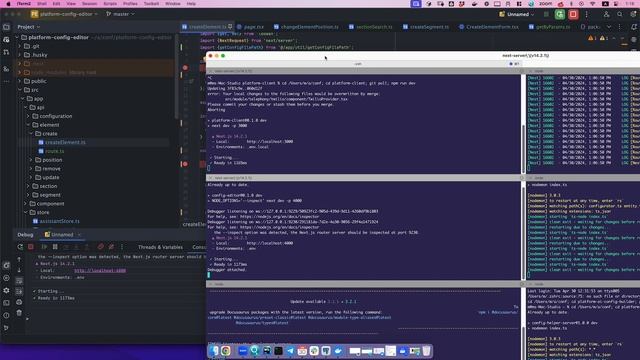The width and height of the screenshot is (640, 360).
Task: Switch to the sectionSearch.ts editor tab
Action: click(x=371, y=27)
